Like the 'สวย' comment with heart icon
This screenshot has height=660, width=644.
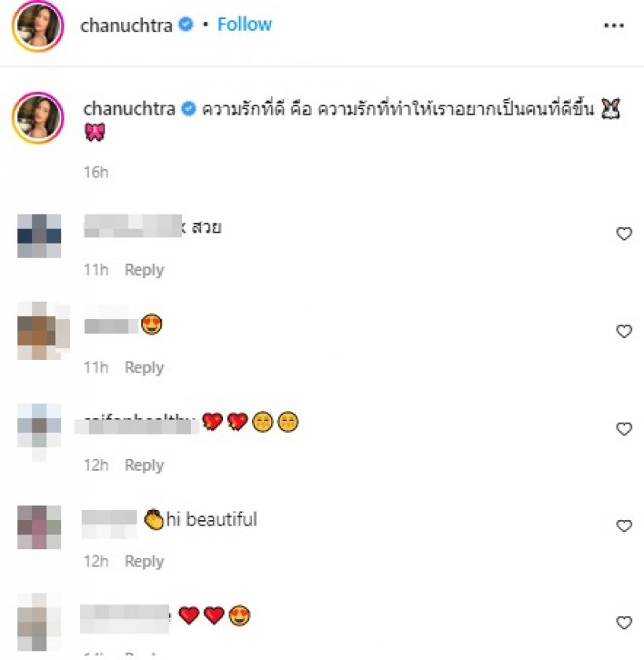624,233
